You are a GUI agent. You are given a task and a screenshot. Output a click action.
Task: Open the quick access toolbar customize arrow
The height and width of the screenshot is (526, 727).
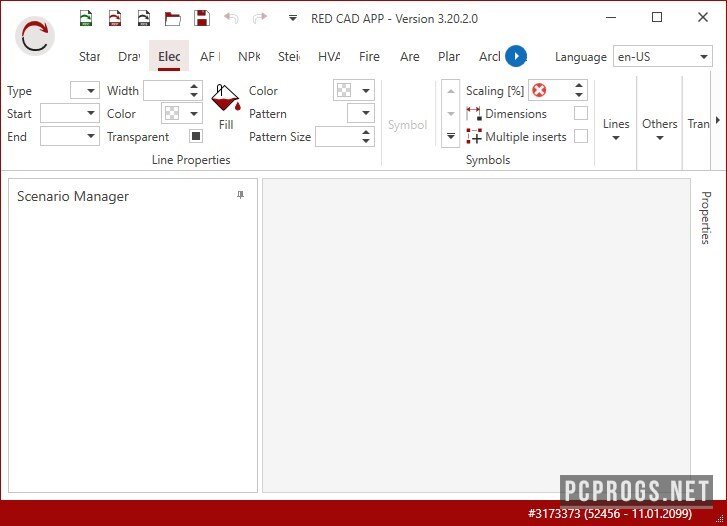coord(293,19)
